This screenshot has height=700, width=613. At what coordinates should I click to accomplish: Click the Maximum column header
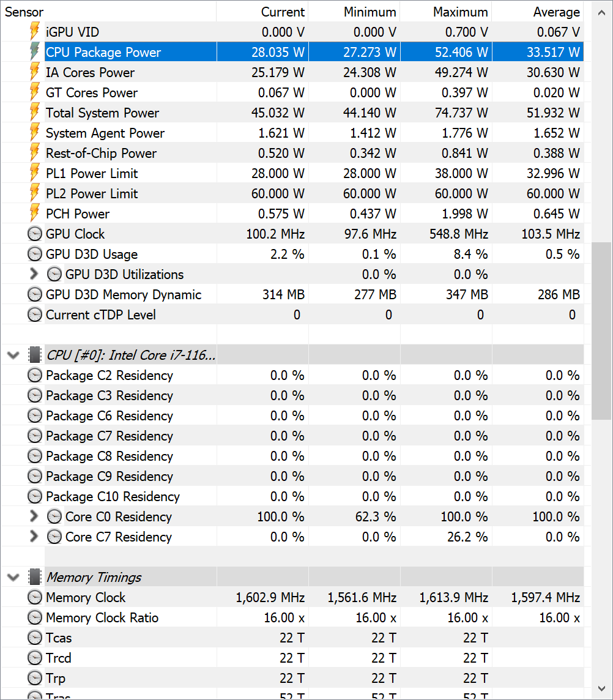coord(460,12)
